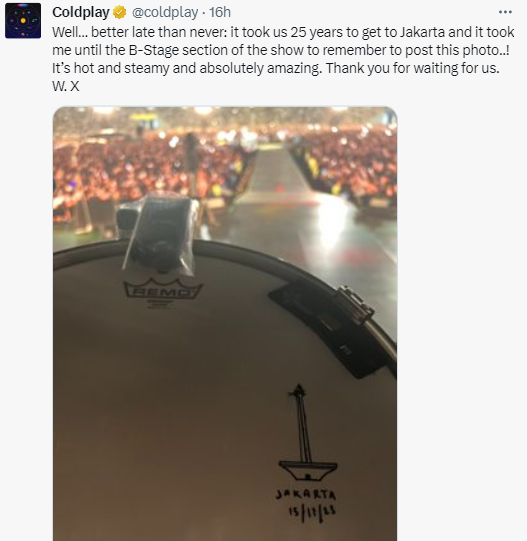Click the W. X sign-off line
This screenshot has width=527, height=541.
(66, 86)
